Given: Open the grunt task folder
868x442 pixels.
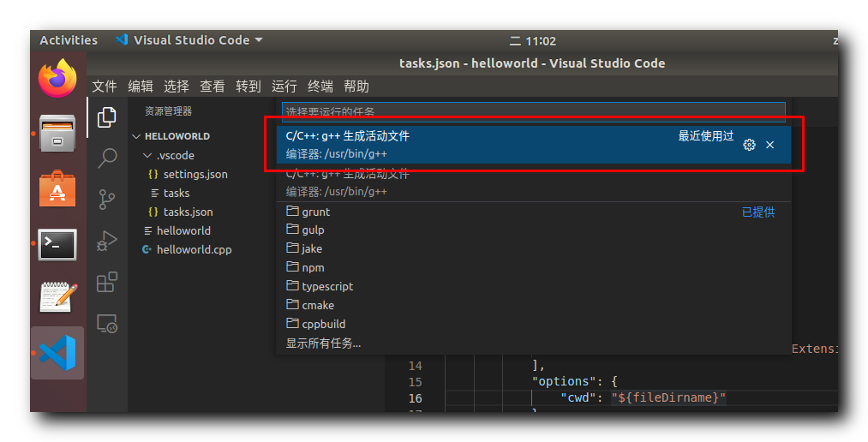Looking at the screenshot, I should 534,212.
